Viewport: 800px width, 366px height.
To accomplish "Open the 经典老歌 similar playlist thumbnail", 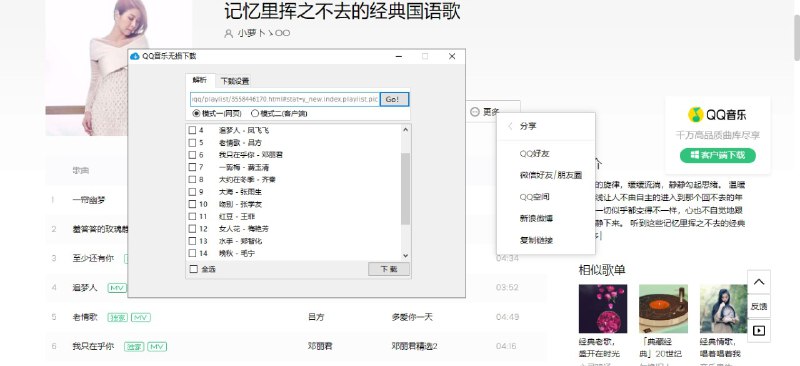I will pyautogui.click(x=603, y=309).
